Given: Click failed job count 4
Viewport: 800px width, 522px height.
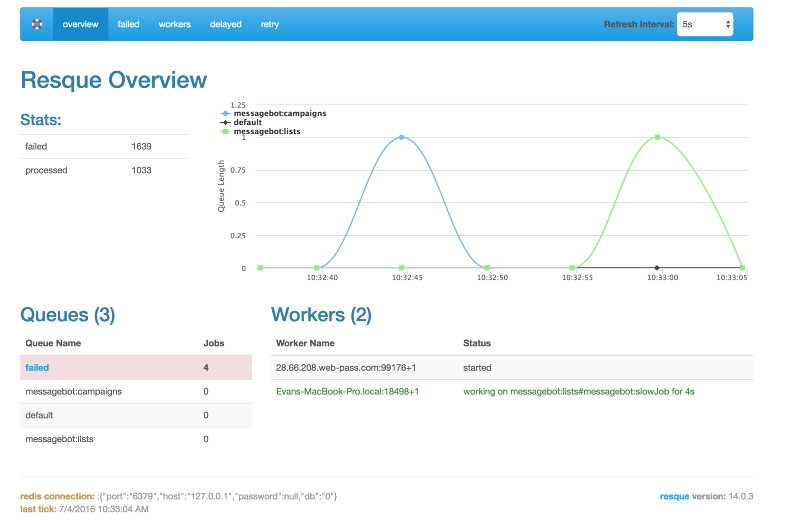Looking at the screenshot, I should (206, 367).
